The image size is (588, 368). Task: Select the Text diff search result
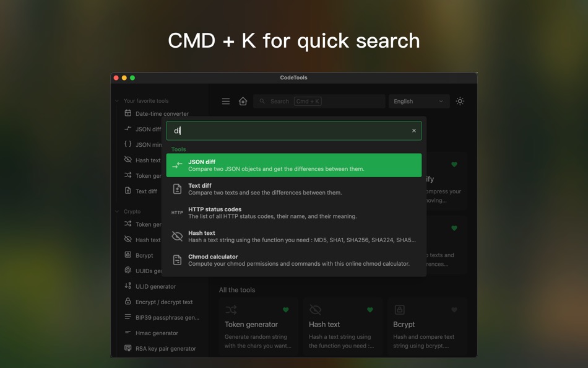pos(294,189)
